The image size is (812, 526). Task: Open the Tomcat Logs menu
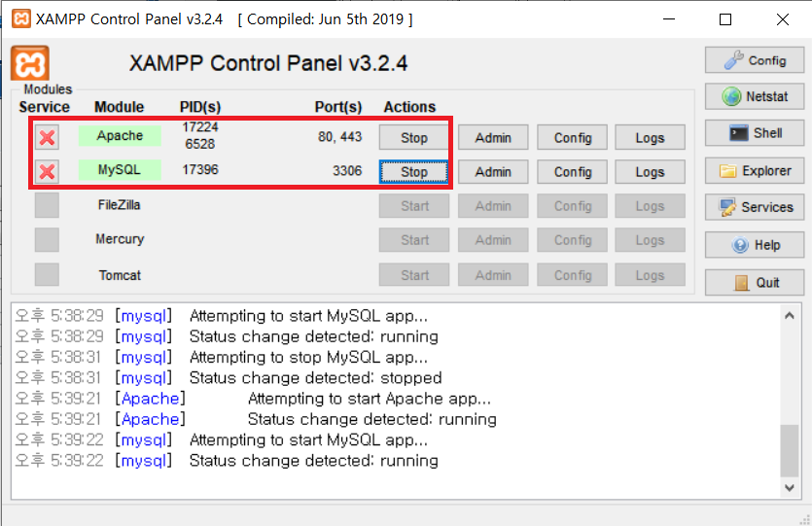coord(650,275)
